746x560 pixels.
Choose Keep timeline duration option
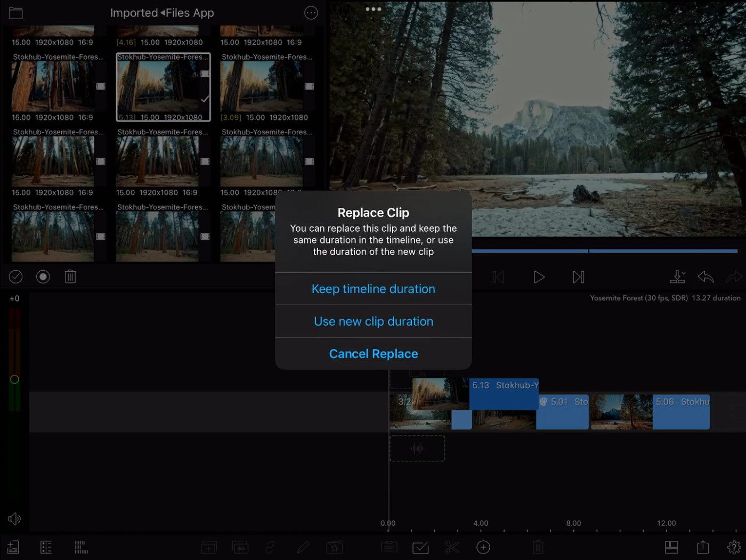pyautogui.click(x=373, y=289)
